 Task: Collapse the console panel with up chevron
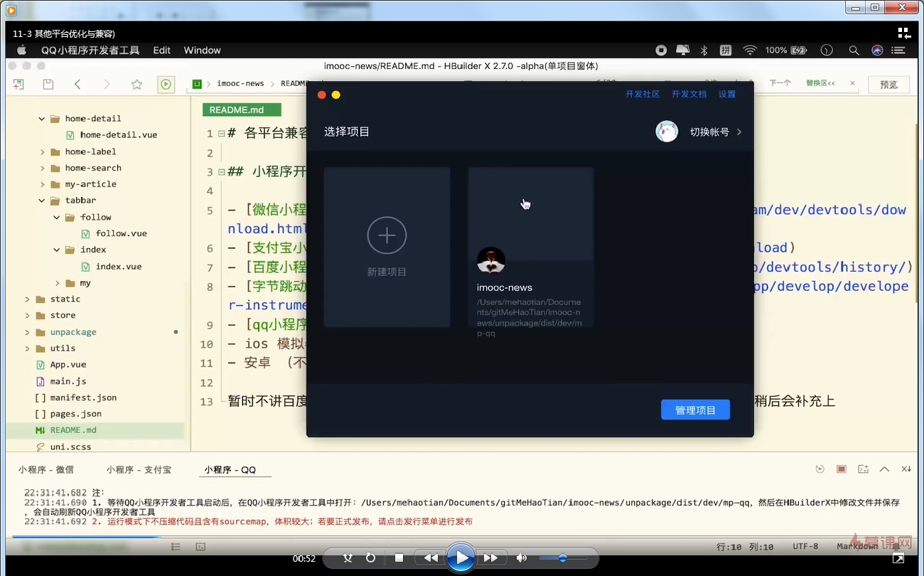pos(884,469)
